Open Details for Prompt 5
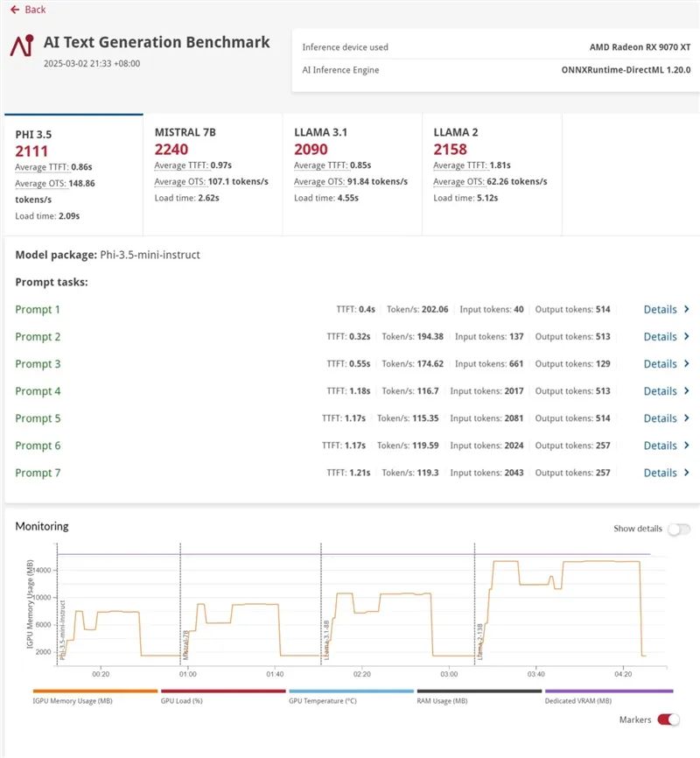The width and height of the screenshot is (700, 758). point(666,418)
